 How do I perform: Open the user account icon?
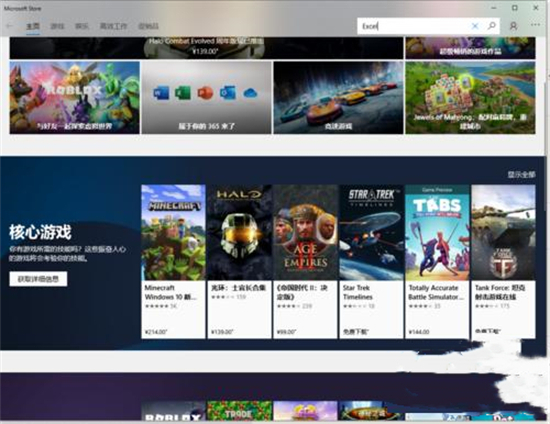click(x=513, y=26)
